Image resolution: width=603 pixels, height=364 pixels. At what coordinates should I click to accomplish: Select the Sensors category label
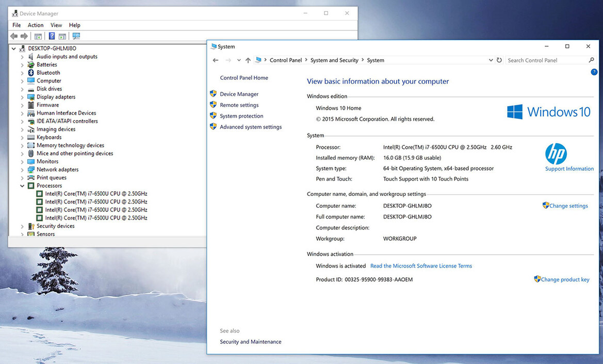coord(46,234)
